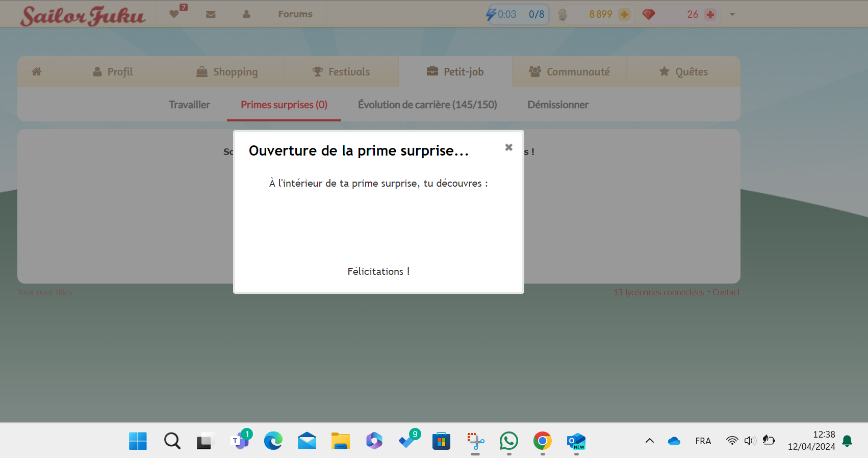Image resolution: width=868 pixels, height=458 pixels.
Task: Expand the top-right dropdown arrow
Action: tap(732, 14)
